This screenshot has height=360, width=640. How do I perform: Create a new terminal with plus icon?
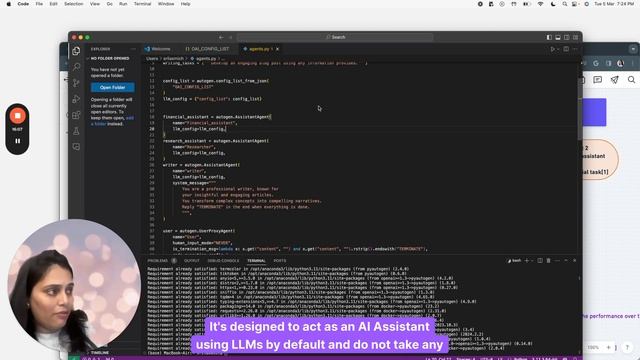click(527, 260)
